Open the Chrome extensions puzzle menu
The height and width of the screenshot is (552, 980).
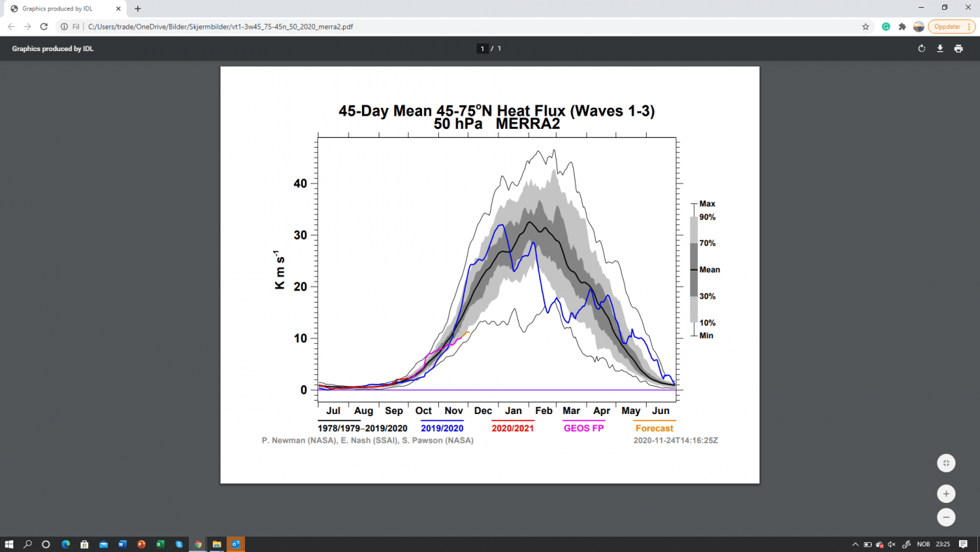(902, 27)
